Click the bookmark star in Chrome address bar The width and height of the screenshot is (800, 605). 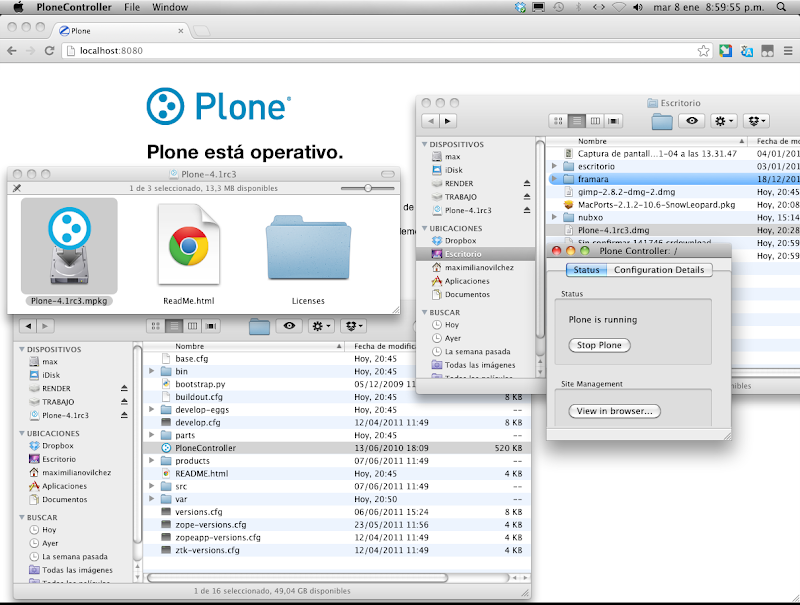tap(704, 50)
